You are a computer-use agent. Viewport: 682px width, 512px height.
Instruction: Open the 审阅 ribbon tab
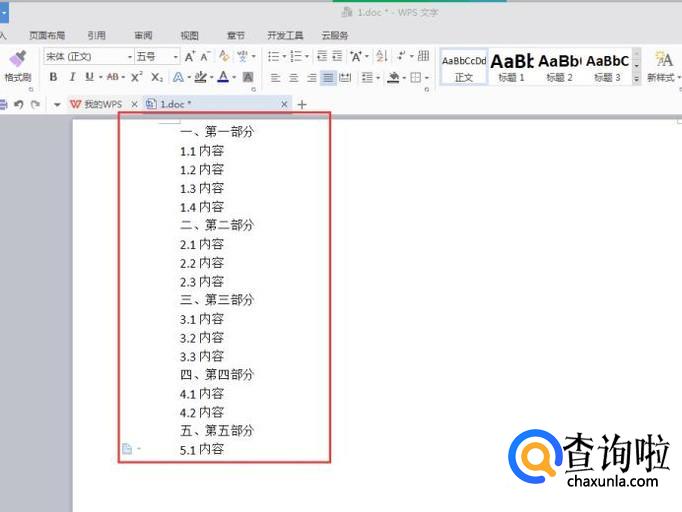[143, 35]
